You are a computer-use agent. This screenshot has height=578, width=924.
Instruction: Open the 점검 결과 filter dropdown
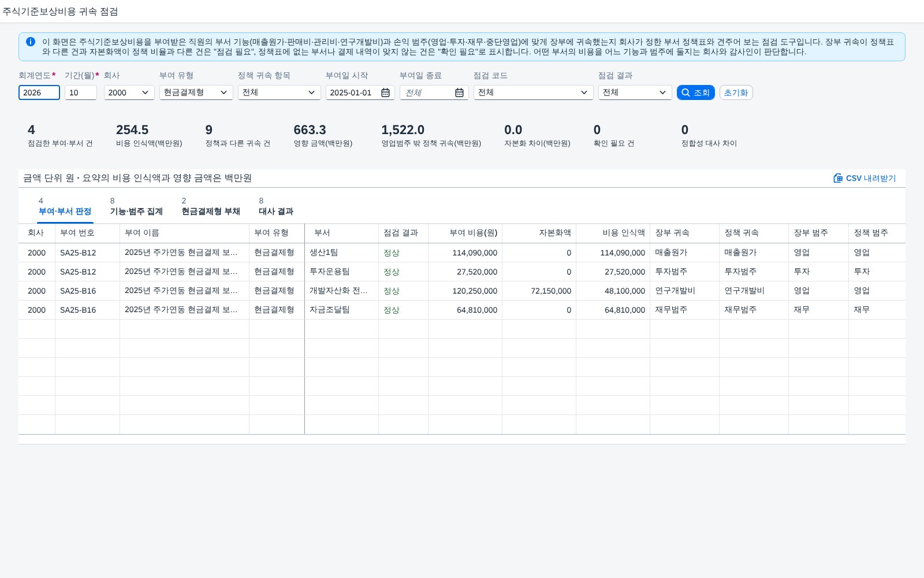point(635,92)
